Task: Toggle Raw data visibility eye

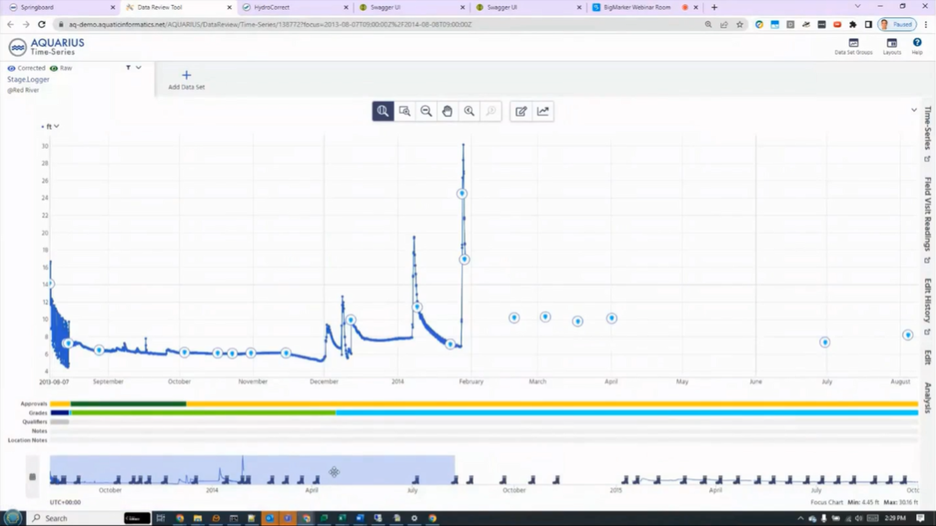Action: click(x=54, y=68)
